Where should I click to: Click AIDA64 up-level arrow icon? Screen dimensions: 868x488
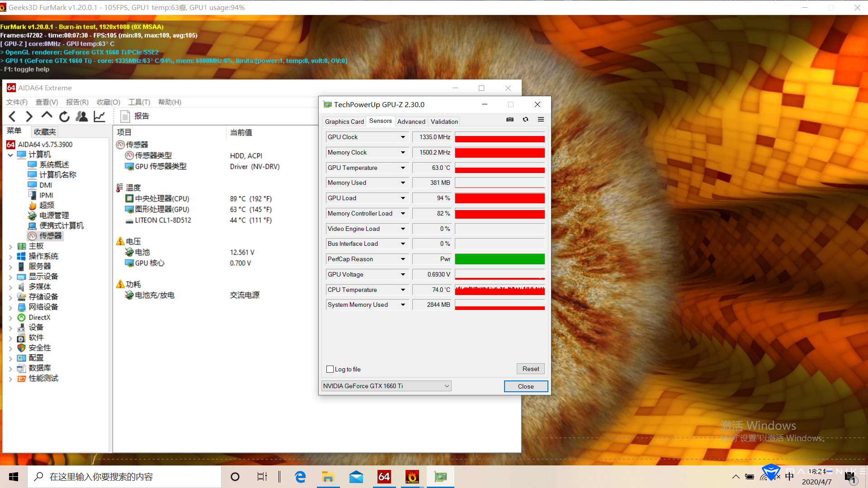(x=47, y=116)
